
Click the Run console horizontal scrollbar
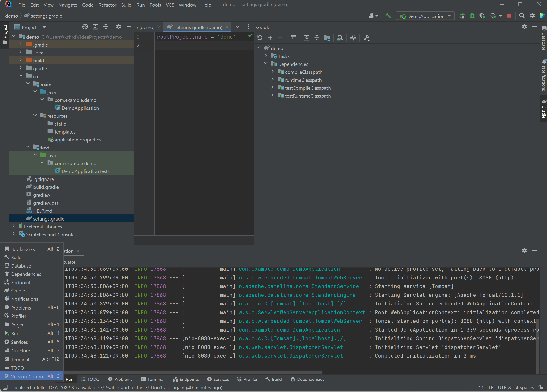(x=193, y=372)
